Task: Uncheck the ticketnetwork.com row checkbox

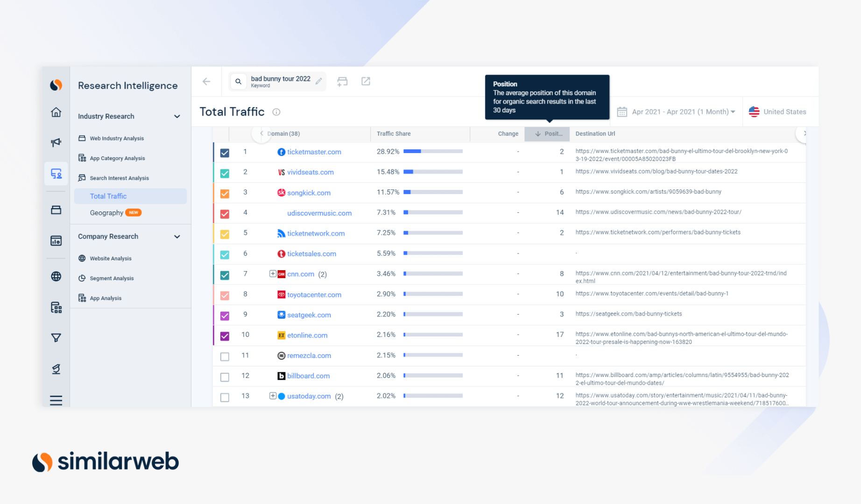Action: click(225, 234)
